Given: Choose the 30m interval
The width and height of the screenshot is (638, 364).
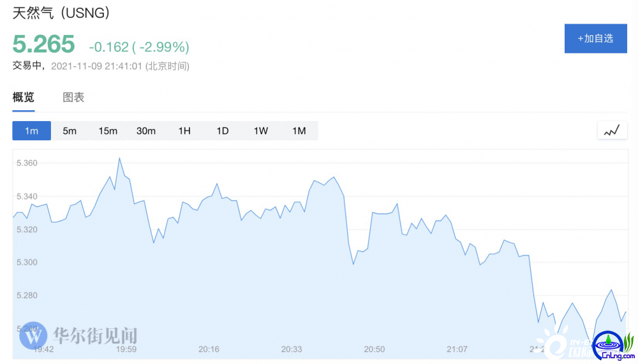Looking at the screenshot, I should coord(146,131).
